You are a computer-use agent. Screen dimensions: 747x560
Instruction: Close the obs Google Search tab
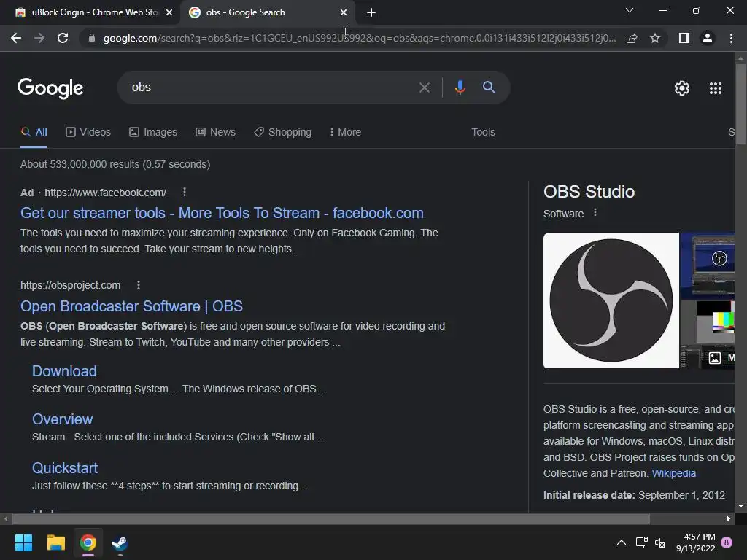point(344,12)
